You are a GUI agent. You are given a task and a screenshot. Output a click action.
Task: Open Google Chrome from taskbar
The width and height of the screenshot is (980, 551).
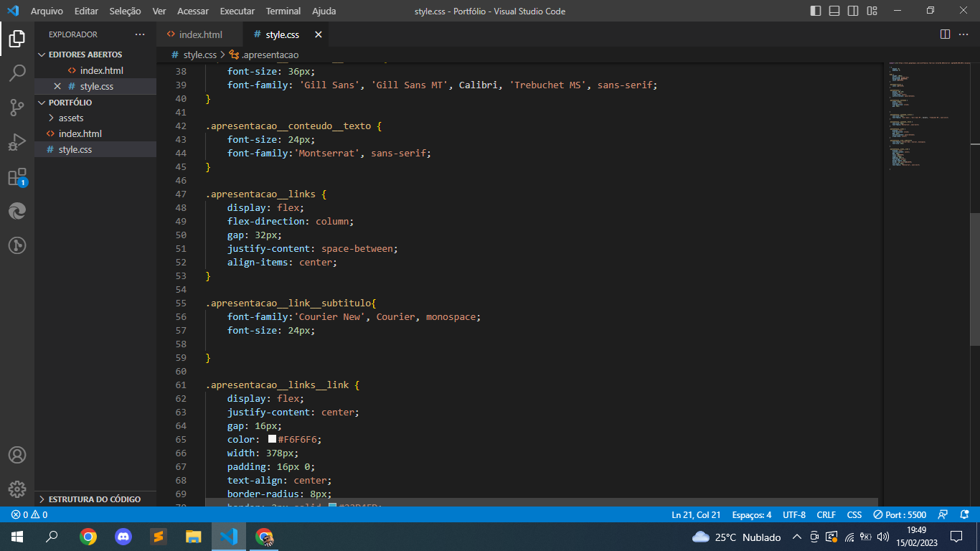pos(88,537)
